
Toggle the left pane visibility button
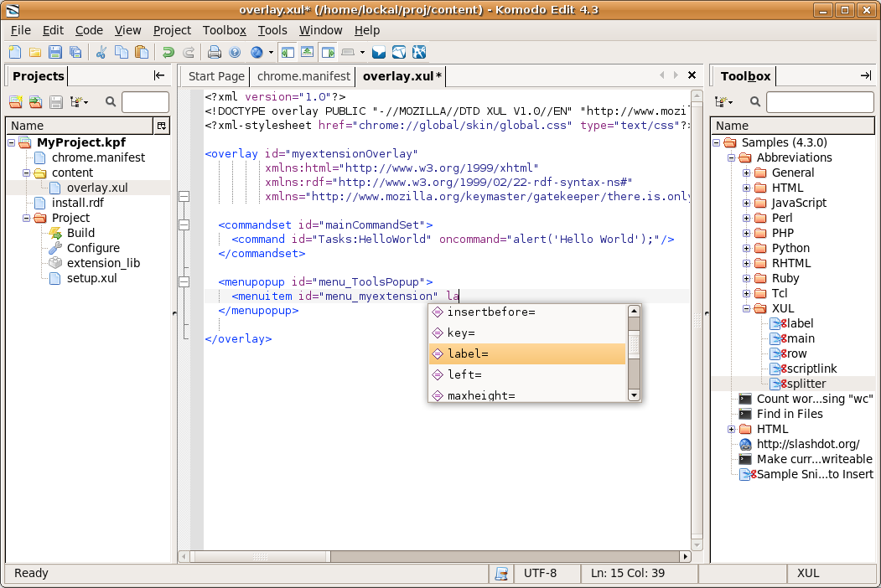288,52
